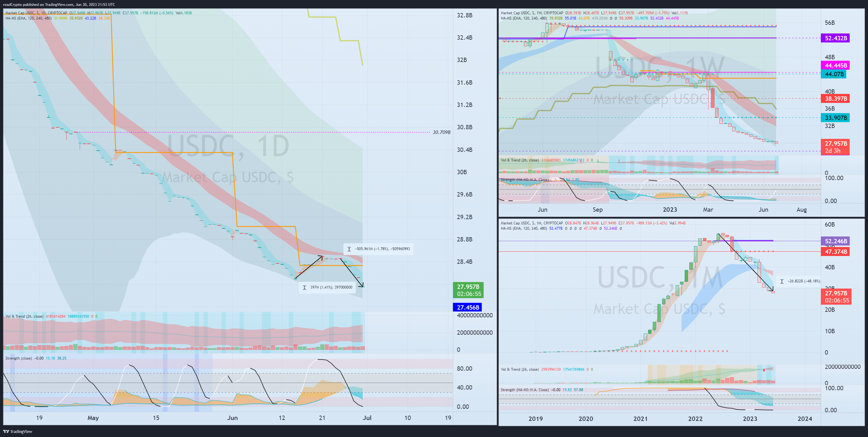Click the 2024 label on monthly time axis
This screenshot has width=868, height=437.
click(x=805, y=418)
